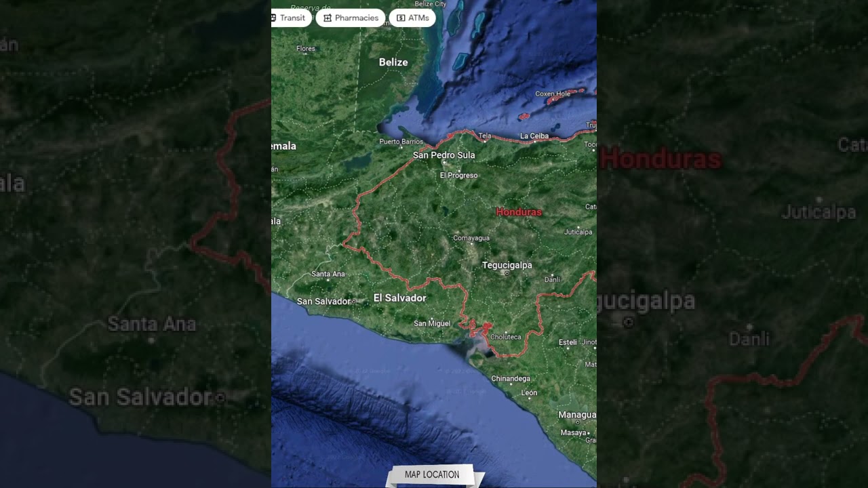Screen dimensions: 868x488
Task: Click the Puerto Barrios label
Action: coord(401,142)
